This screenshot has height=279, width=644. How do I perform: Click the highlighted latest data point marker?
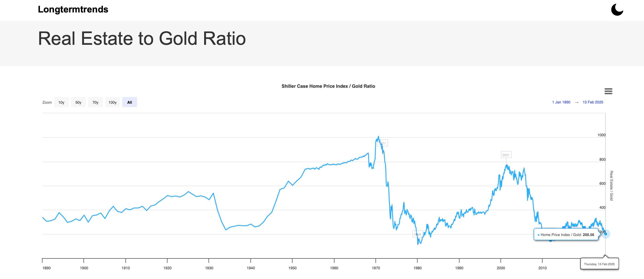pyautogui.click(x=605, y=234)
